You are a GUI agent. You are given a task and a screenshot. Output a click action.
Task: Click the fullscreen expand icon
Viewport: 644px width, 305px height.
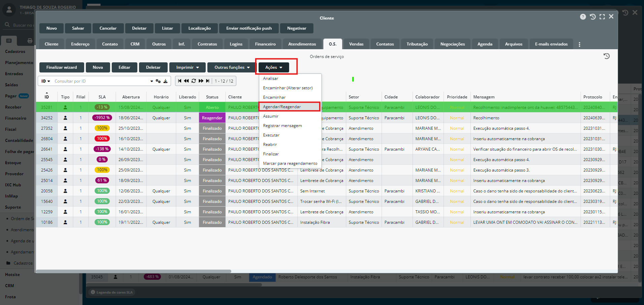coord(602,17)
